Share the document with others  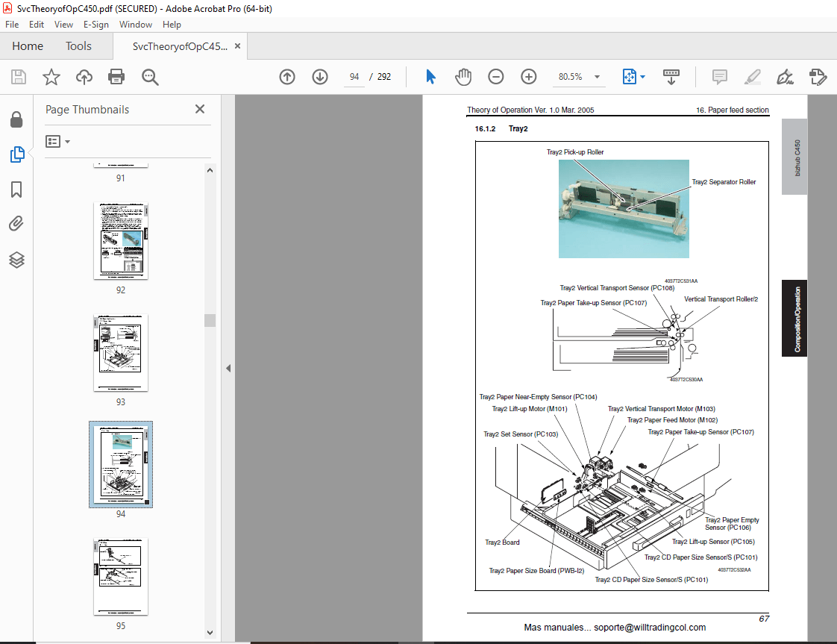pos(818,76)
